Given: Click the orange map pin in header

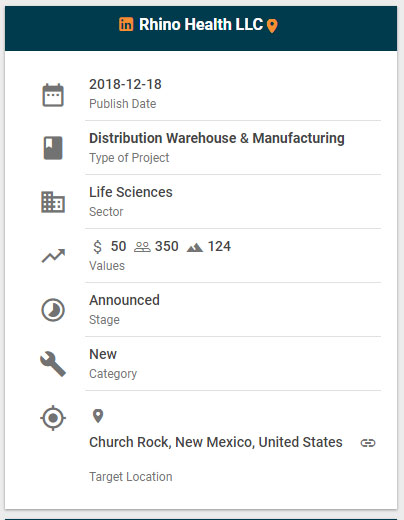Looking at the screenshot, I should 272,26.
